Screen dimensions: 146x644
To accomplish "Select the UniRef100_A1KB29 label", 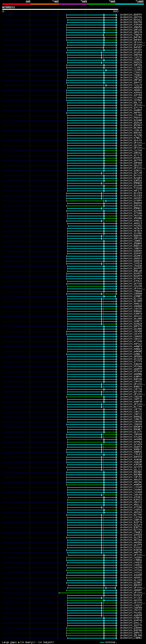I will pyautogui.click(x=131, y=324).
